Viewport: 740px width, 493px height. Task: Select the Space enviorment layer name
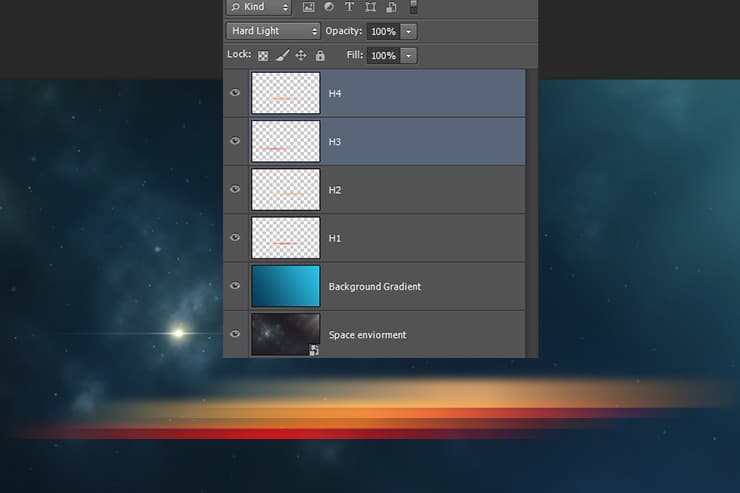coord(368,335)
